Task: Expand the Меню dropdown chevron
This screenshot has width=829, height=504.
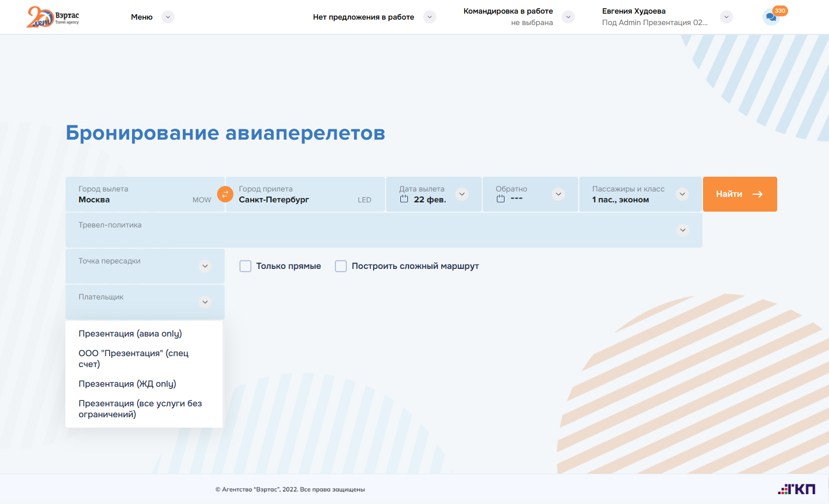Action: click(168, 17)
